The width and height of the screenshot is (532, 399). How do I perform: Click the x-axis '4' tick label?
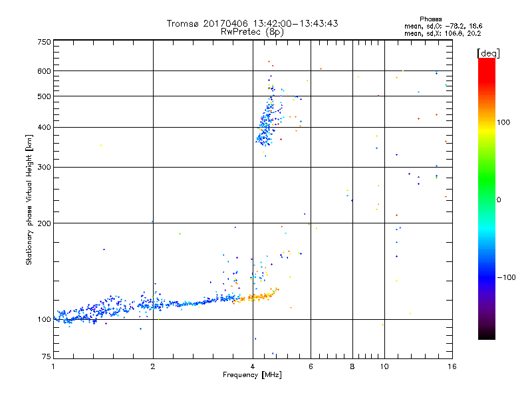tap(253, 366)
